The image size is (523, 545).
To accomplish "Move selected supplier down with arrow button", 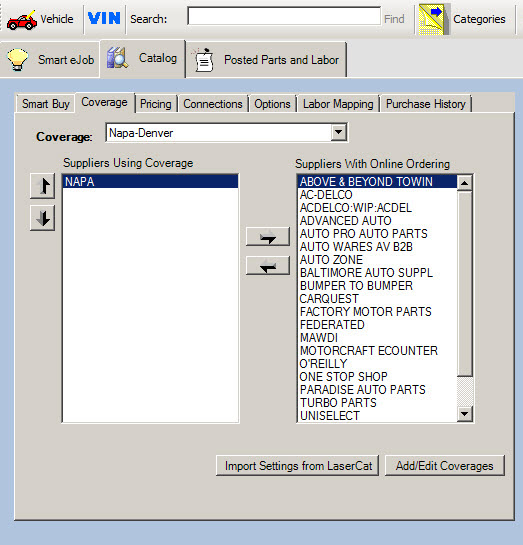I will (x=42, y=218).
